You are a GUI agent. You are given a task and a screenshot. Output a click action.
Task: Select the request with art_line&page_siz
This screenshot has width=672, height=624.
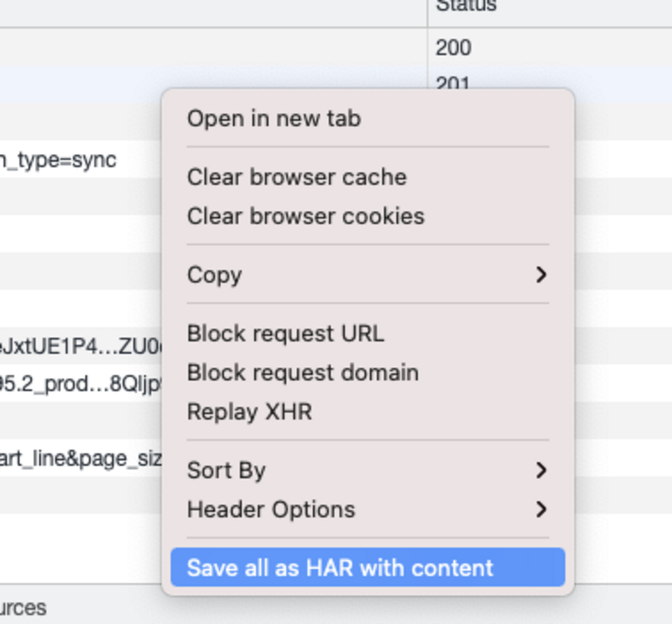81,458
